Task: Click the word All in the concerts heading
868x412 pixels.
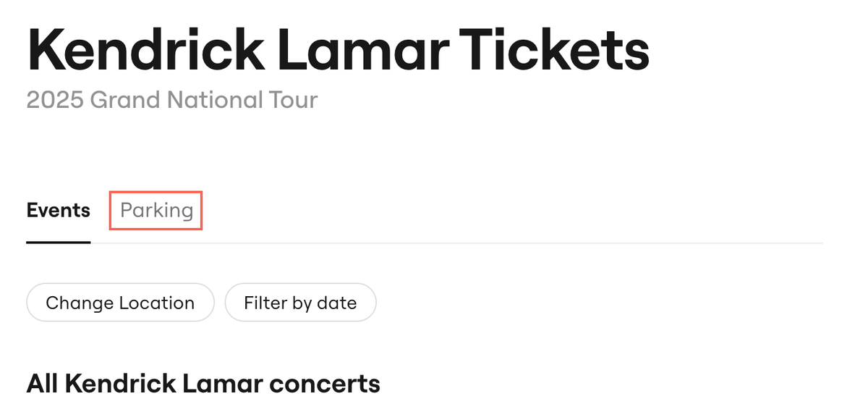Action: [43, 384]
